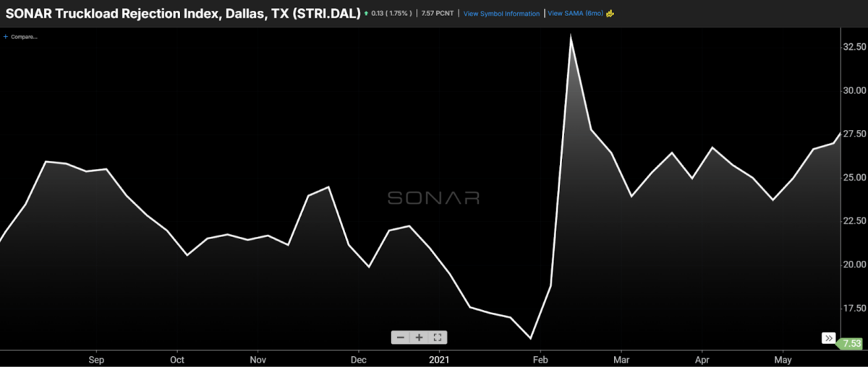This screenshot has height=367, width=868.
Task: Zoom in the chart with the plus icon
Action: click(x=420, y=337)
